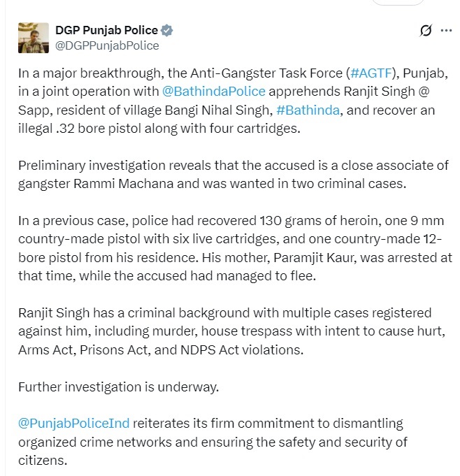Click the blue verified badge
The image size is (460, 476).
(x=167, y=31)
